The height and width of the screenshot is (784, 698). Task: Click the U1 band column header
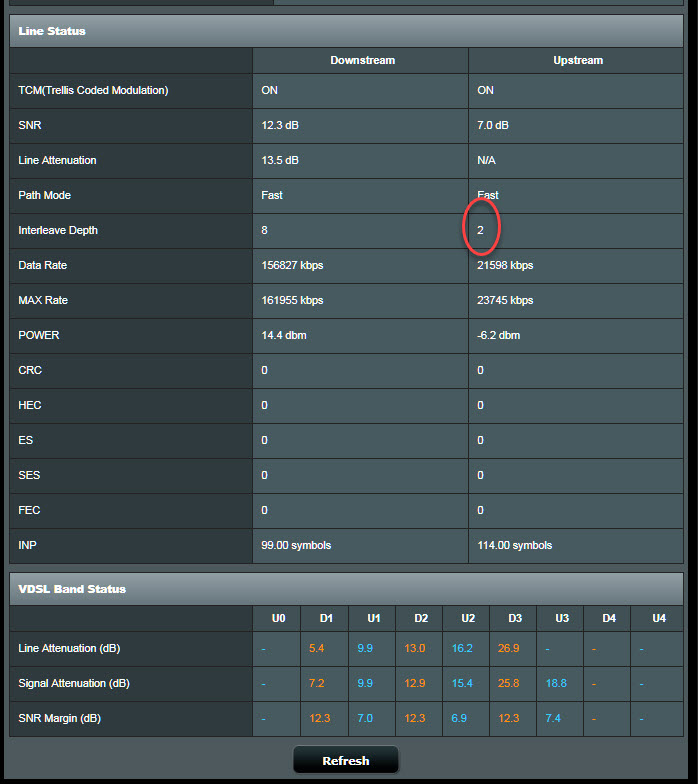pos(374,618)
